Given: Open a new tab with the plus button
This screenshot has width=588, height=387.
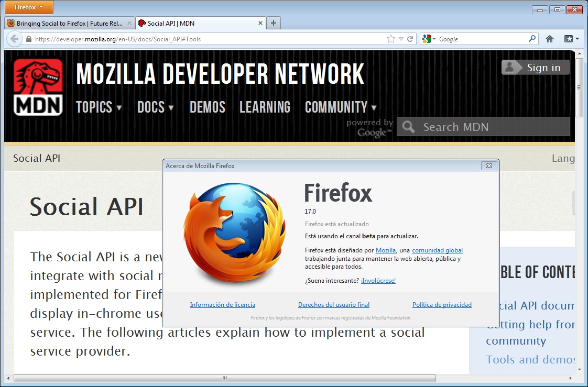Looking at the screenshot, I should click(x=274, y=23).
